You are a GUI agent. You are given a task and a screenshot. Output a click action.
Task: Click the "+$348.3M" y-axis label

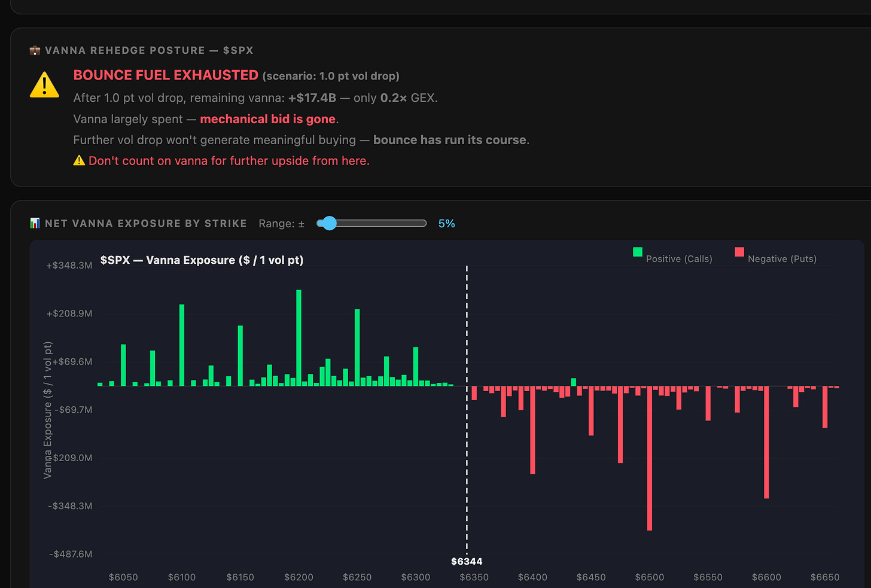click(x=69, y=265)
